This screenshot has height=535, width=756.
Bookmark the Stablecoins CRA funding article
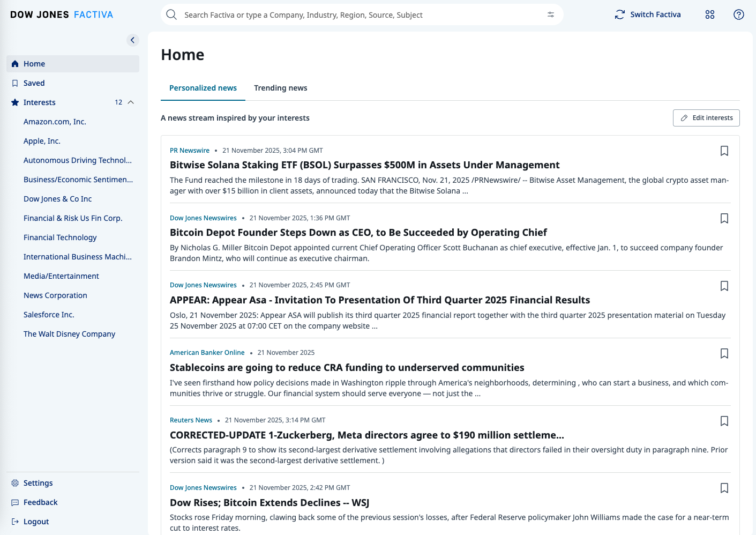[x=724, y=354]
